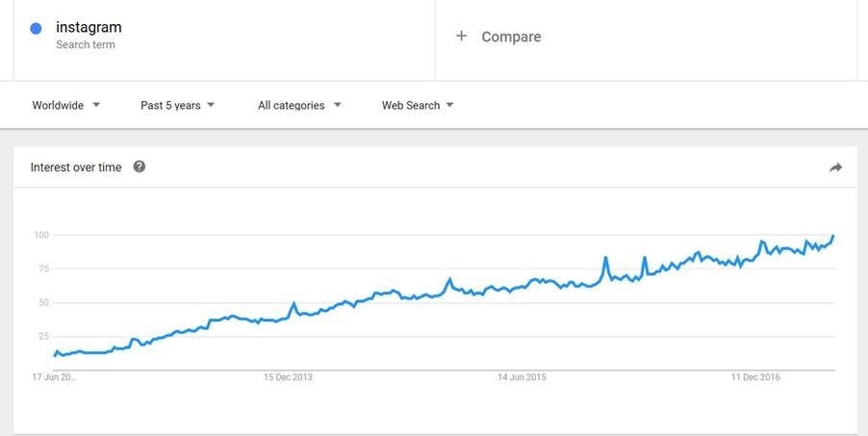Click the Compare label text

[x=511, y=37]
